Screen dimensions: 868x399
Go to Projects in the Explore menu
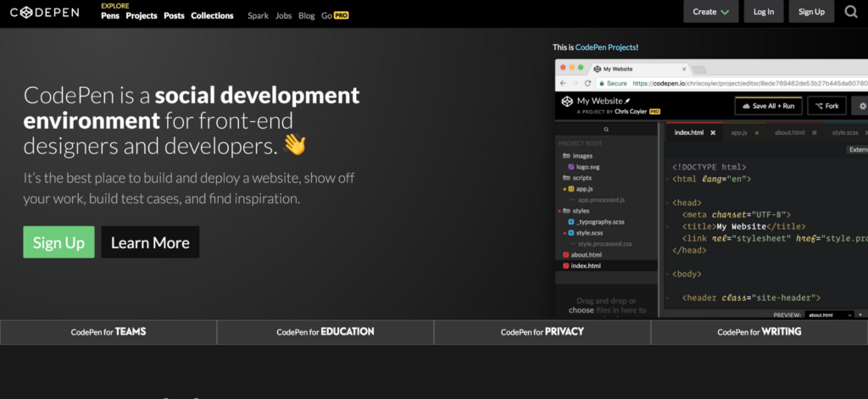tap(142, 15)
